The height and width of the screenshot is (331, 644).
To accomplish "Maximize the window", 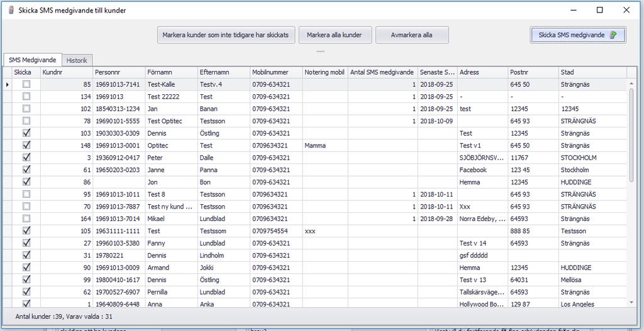I will click(599, 10).
